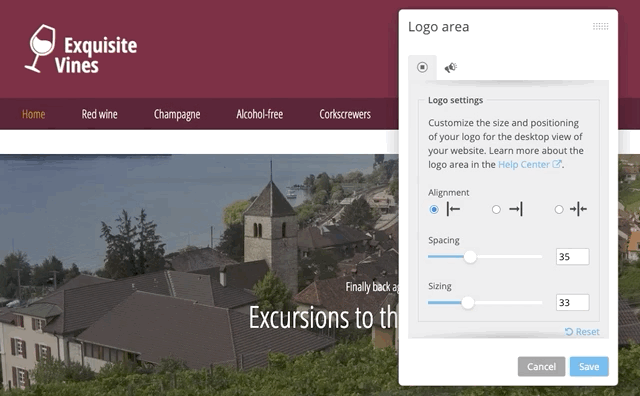Click the 'Excursions to th' hero headline
The width and height of the screenshot is (640, 396).
point(323,317)
